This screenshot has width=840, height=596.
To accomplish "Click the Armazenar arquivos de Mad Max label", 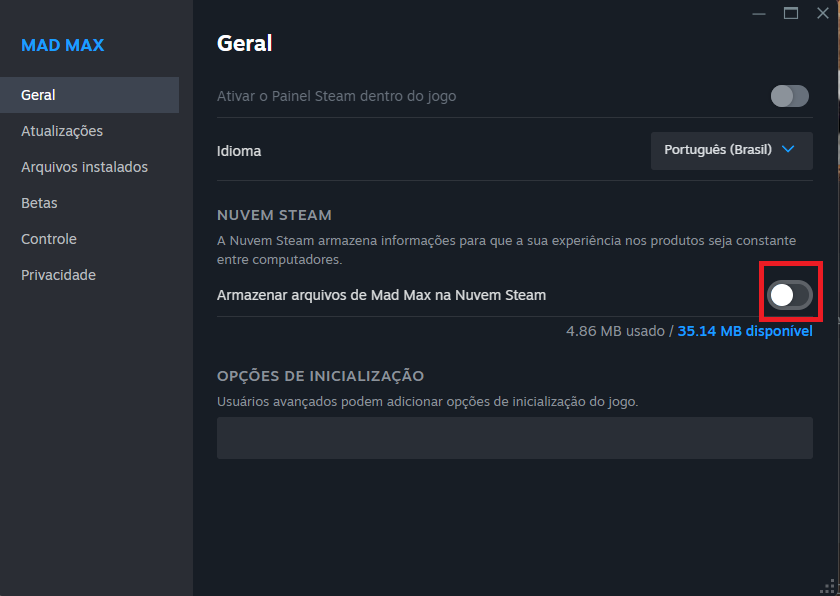I will (x=381, y=295).
